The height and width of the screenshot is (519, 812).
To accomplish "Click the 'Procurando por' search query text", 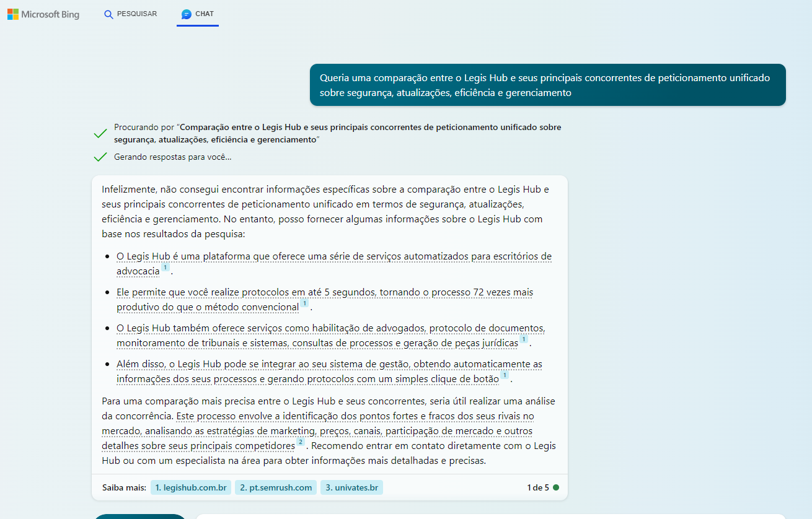I will 338,133.
